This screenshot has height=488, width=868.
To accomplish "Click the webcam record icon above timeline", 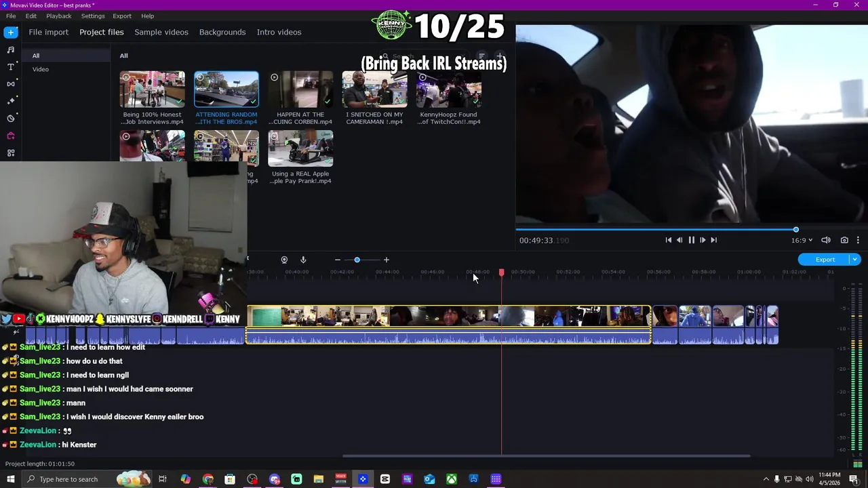I will 284,260.
